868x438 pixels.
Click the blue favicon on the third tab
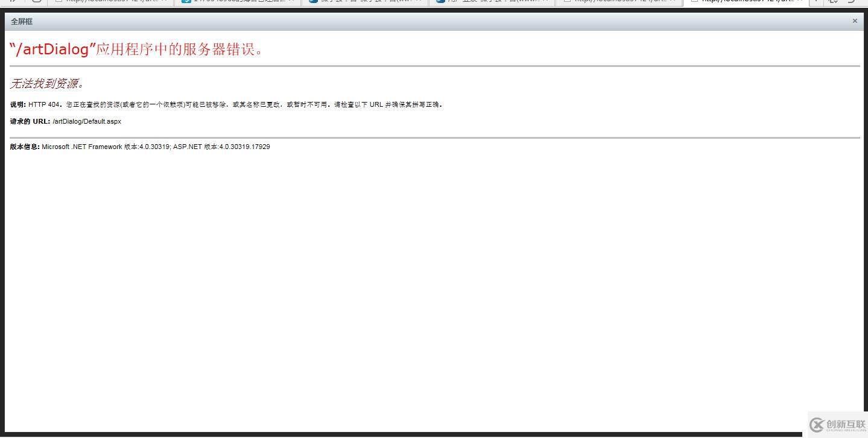(314, 2)
